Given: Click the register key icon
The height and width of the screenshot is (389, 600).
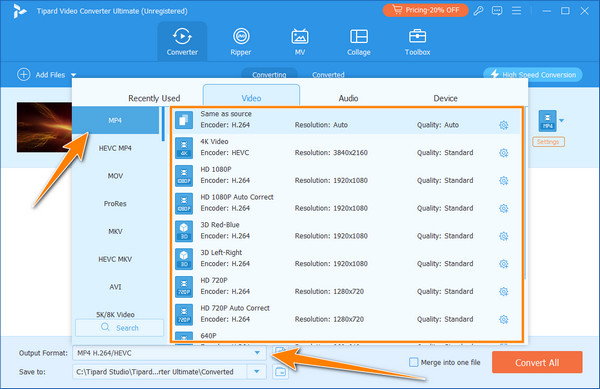Looking at the screenshot, I should (478, 11).
